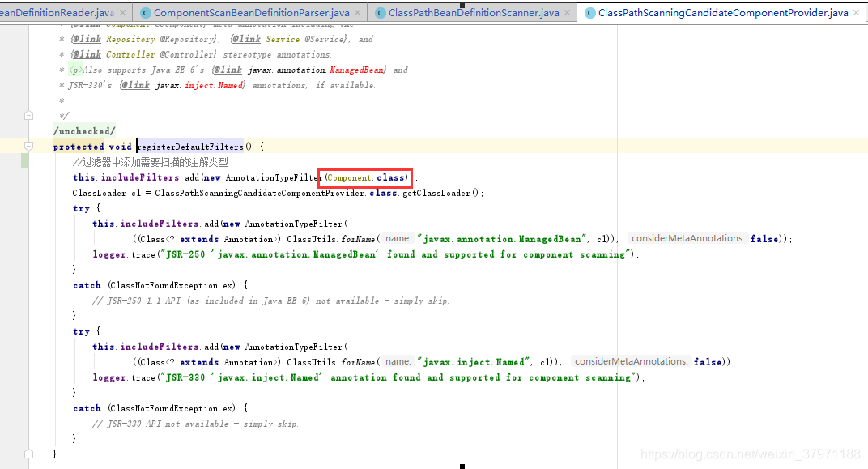Click Component.class argument in AnnotationTypeFilter
Image resolution: width=868 pixels, height=469 pixels.
[x=366, y=177]
